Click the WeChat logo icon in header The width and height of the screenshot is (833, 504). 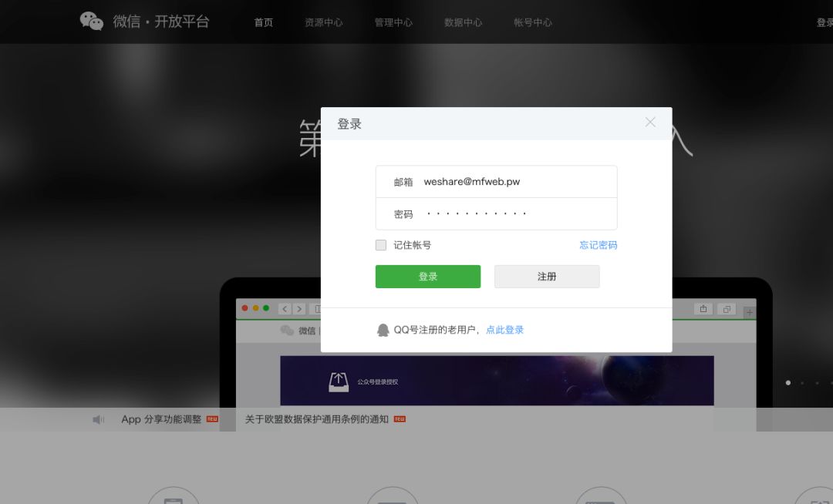91,22
